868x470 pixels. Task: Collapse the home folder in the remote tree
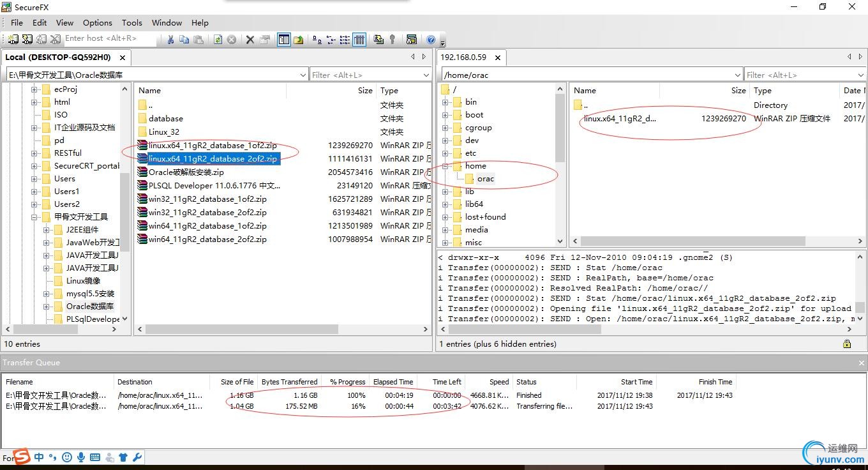coord(445,166)
